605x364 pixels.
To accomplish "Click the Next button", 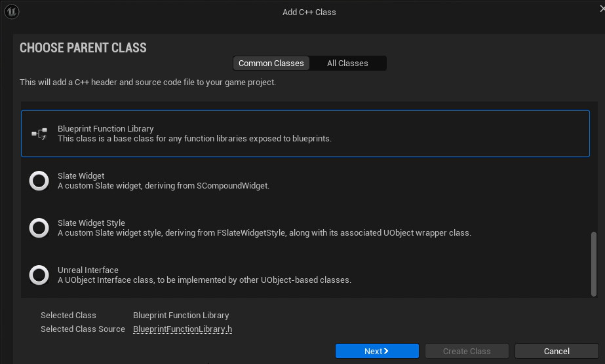I will click(377, 351).
